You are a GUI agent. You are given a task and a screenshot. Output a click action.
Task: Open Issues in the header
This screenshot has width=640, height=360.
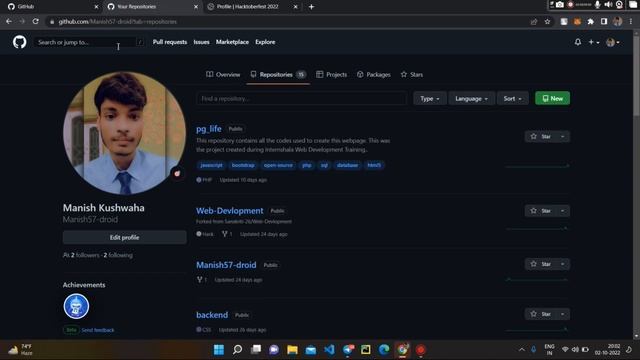tap(201, 42)
